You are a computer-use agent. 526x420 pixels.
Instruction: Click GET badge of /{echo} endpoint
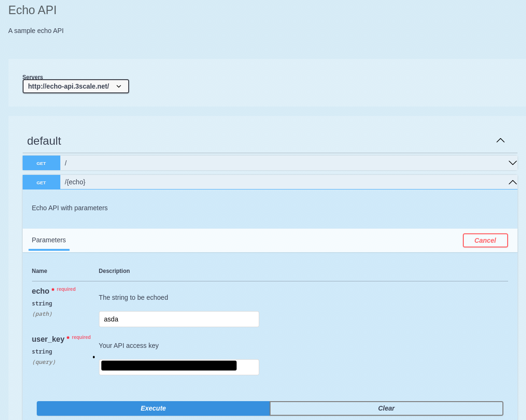pos(41,182)
